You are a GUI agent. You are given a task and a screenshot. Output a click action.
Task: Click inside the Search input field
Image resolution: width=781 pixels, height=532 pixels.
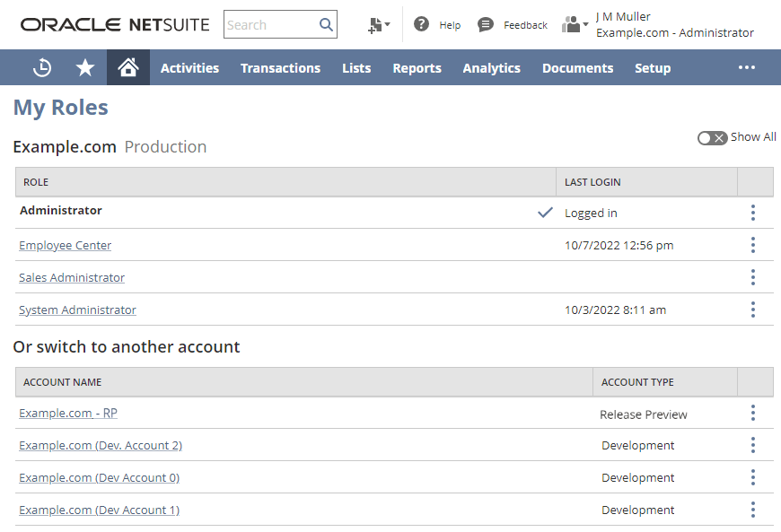(x=269, y=24)
